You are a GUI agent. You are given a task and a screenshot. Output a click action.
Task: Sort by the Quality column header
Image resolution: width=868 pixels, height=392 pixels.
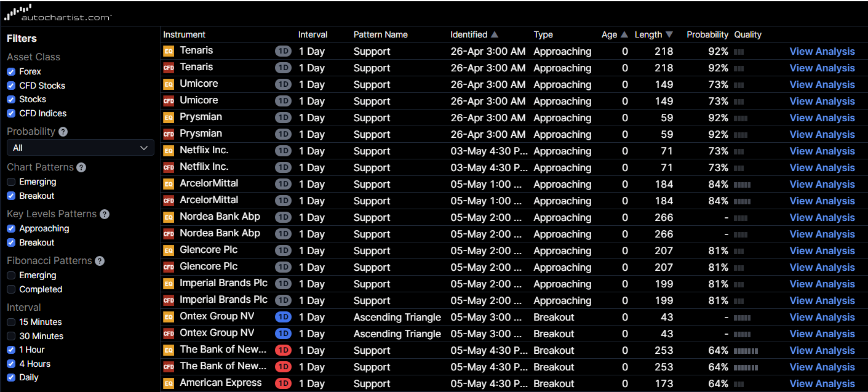748,34
